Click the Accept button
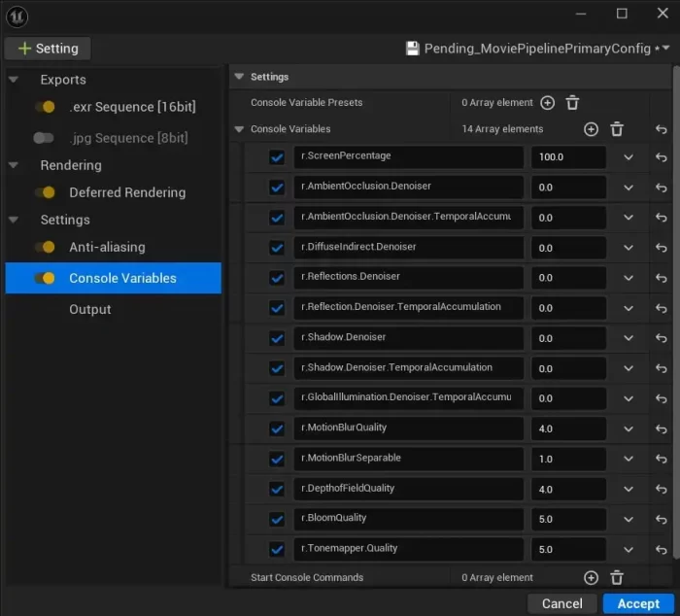The image size is (680, 616). [x=638, y=603]
